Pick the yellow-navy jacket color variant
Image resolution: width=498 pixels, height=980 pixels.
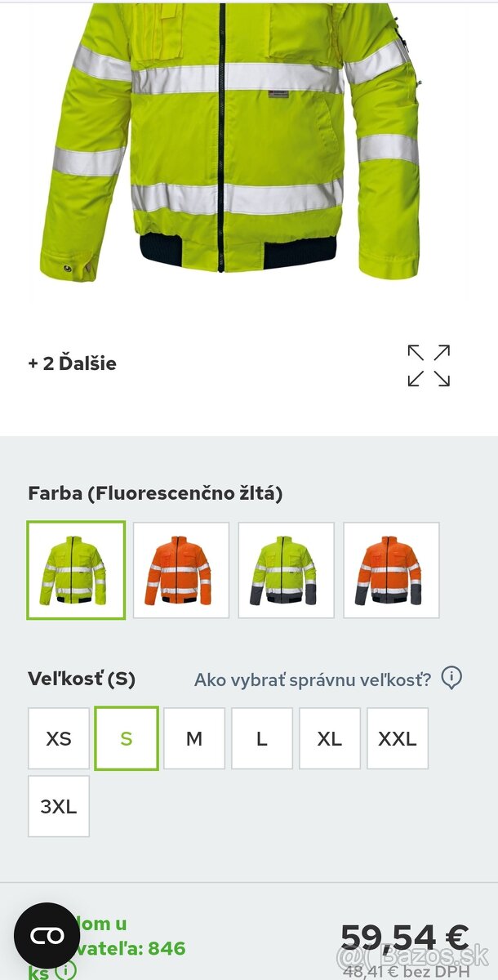click(x=287, y=570)
